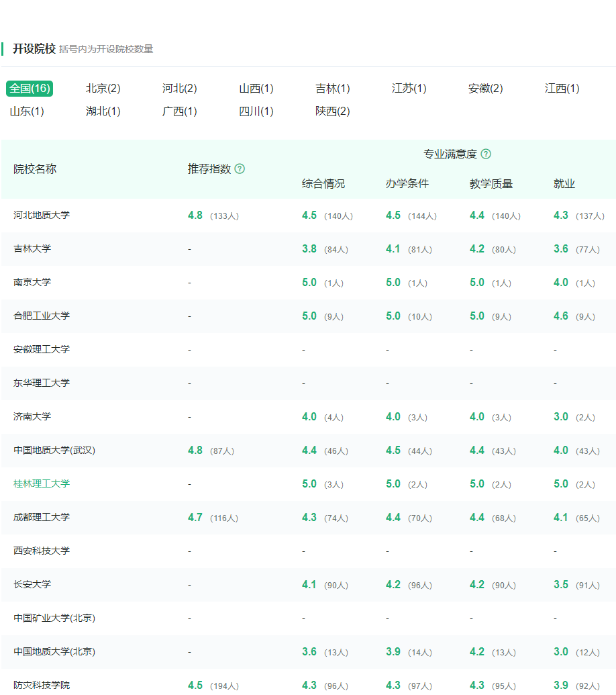Switch to the 广西(1) region filter
The width and height of the screenshot is (616, 695).
pos(179,111)
